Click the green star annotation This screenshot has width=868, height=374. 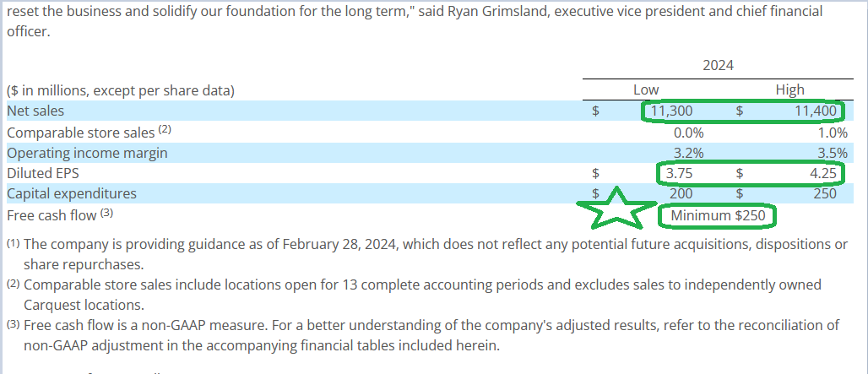tap(616, 208)
